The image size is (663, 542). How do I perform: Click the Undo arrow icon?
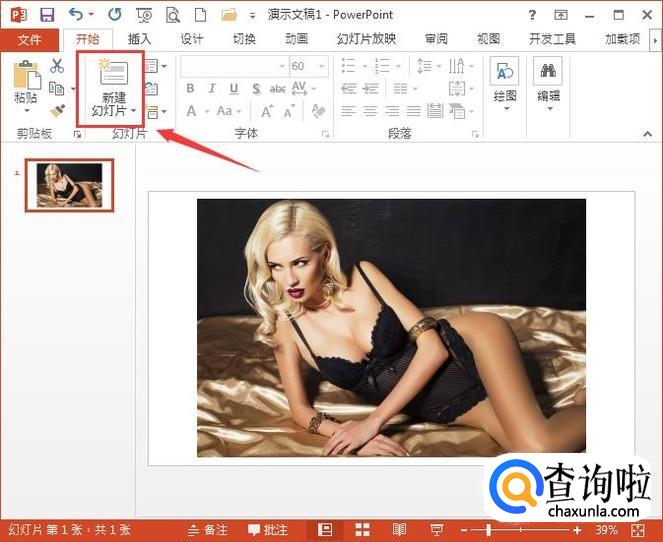[75, 15]
